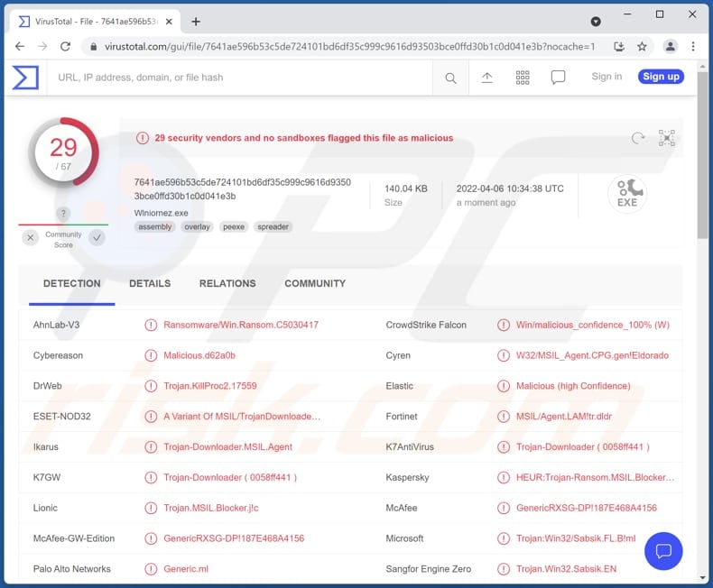This screenshot has width=713, height=588.
Task: Click Trojan-Downloader.MSIL.Agent Ikarus result
Action: (x=227, y=446)
